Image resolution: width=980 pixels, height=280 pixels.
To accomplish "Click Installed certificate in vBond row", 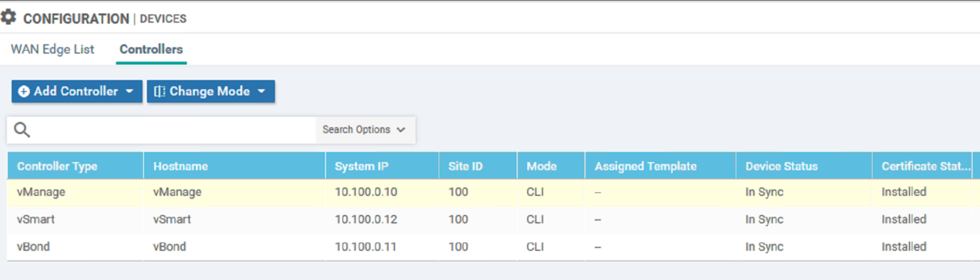I will click(x=904, y=248).
